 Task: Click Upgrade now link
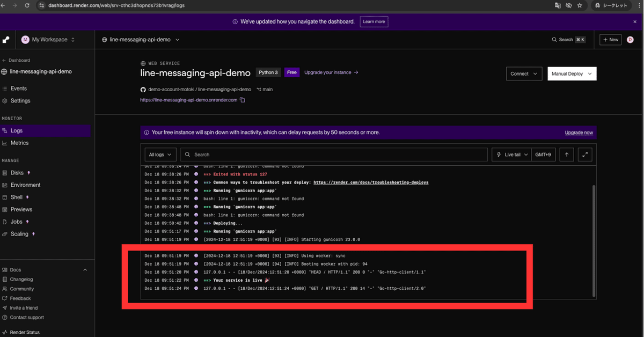(579, 133)
